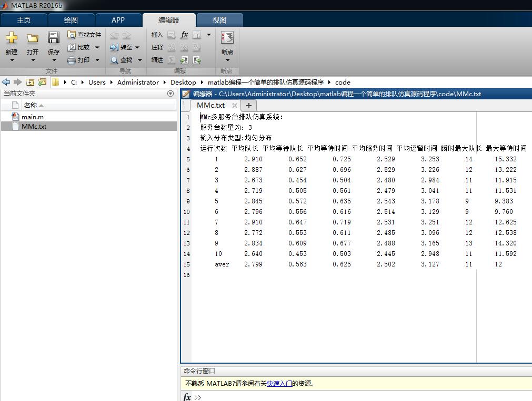The height and width of the screenshot is (401, 532).
Task: Click the 打印 (Print) printer icon
Action: pos(72,60)
